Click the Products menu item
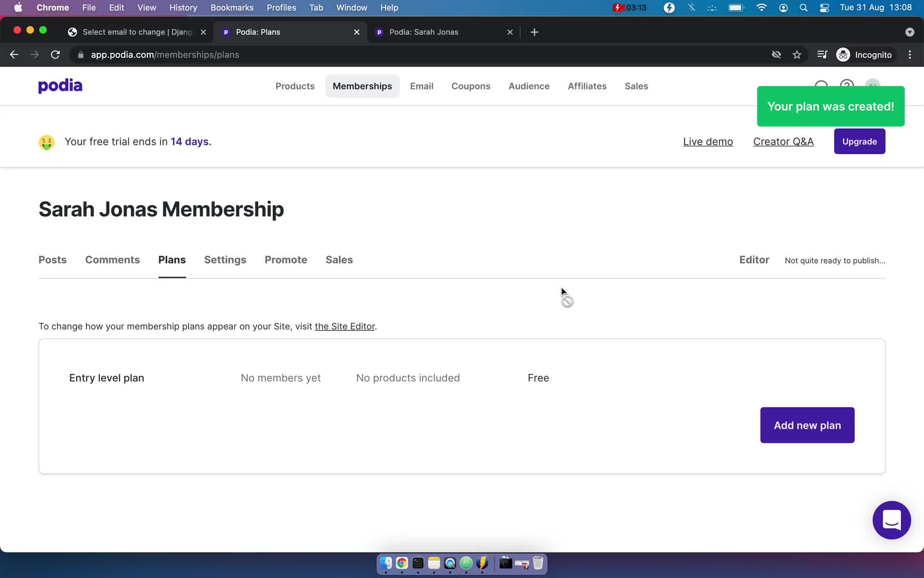Viewport: 924px width, 578px height. pos(295,85)
